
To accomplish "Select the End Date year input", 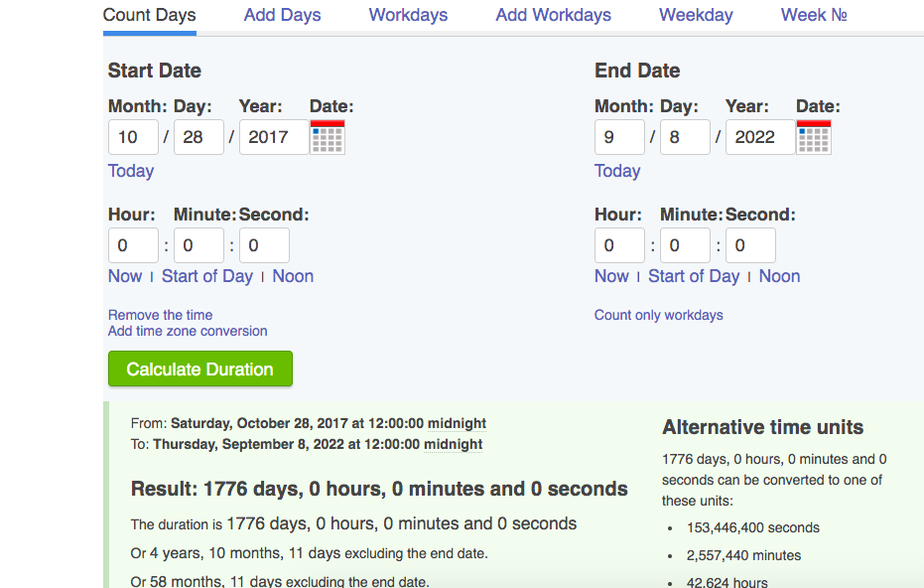I will pyautogui.click(x=760, y=137).
